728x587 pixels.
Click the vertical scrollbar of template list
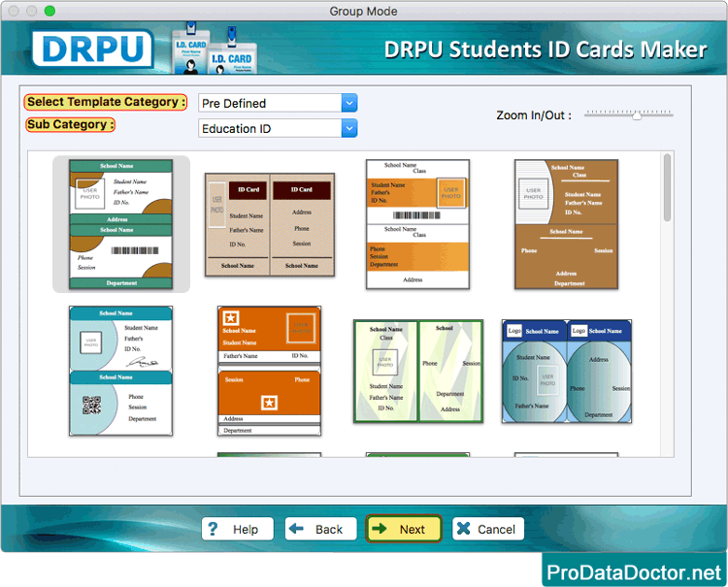pyautogui.click(x=667, y=188)
